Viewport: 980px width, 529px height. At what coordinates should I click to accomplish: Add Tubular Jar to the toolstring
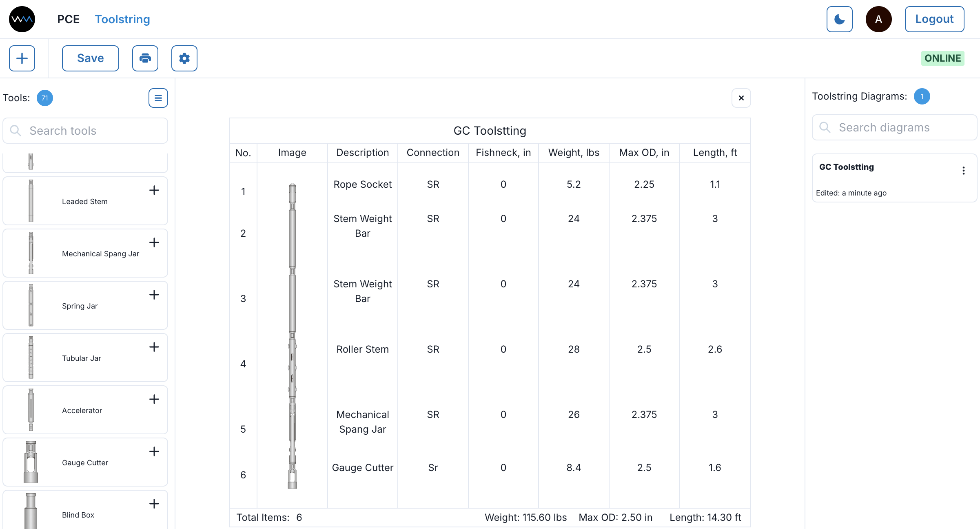point(154,347)
